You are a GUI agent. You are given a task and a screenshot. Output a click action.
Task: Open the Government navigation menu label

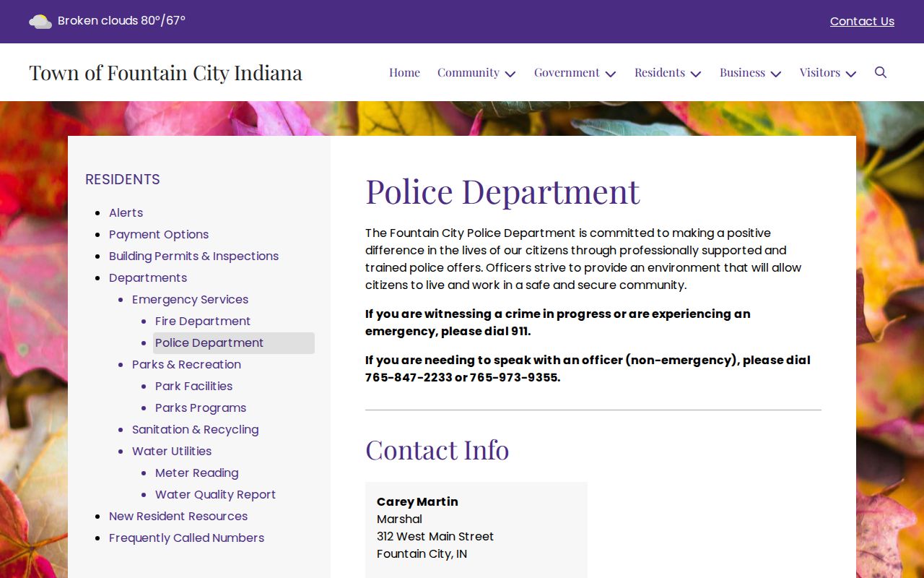pos(567,72)
